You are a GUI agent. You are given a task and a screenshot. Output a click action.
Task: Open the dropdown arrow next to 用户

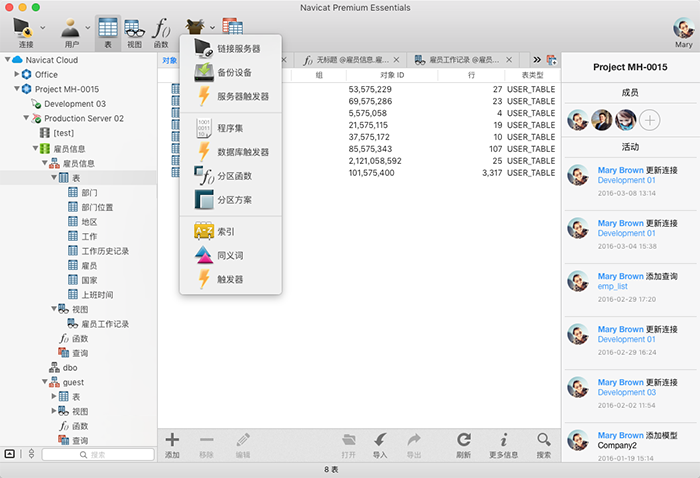pyautogui.click(x=88, y=28)
